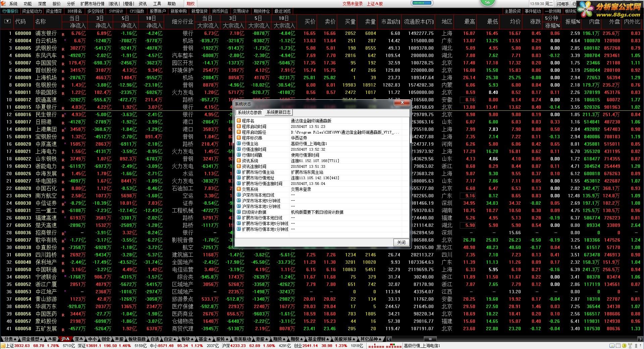Click the orange icon beside 程序名 row
This screenshot has width=644, height=349.
tap(239, 121)
